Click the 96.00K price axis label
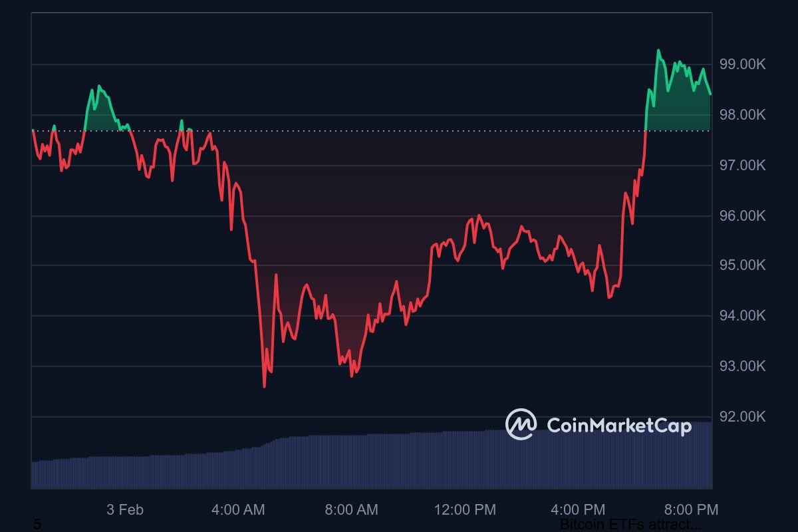 742,215
